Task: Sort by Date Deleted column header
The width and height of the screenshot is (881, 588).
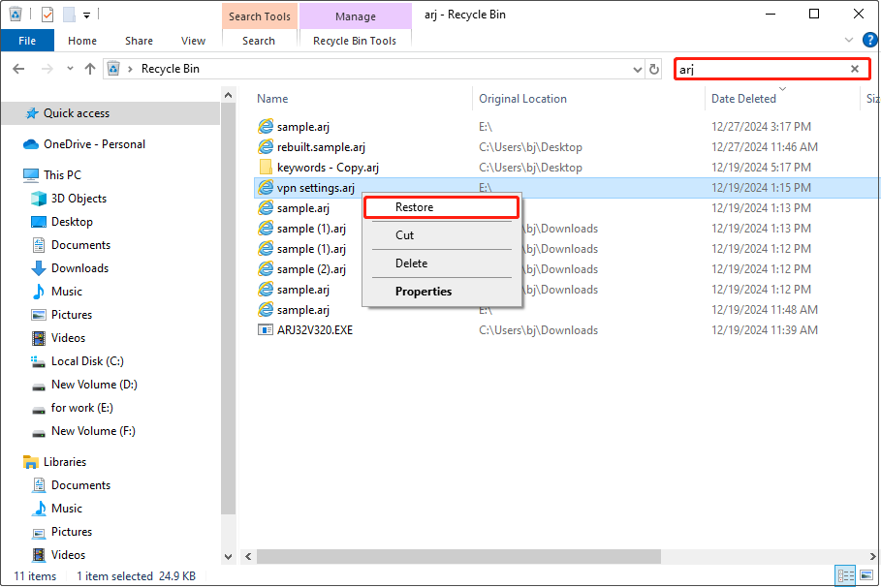Action: 743,98
